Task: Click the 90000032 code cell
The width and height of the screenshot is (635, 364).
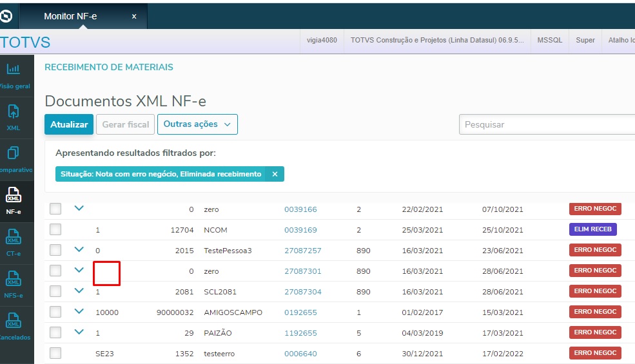Action: [175, 312]
